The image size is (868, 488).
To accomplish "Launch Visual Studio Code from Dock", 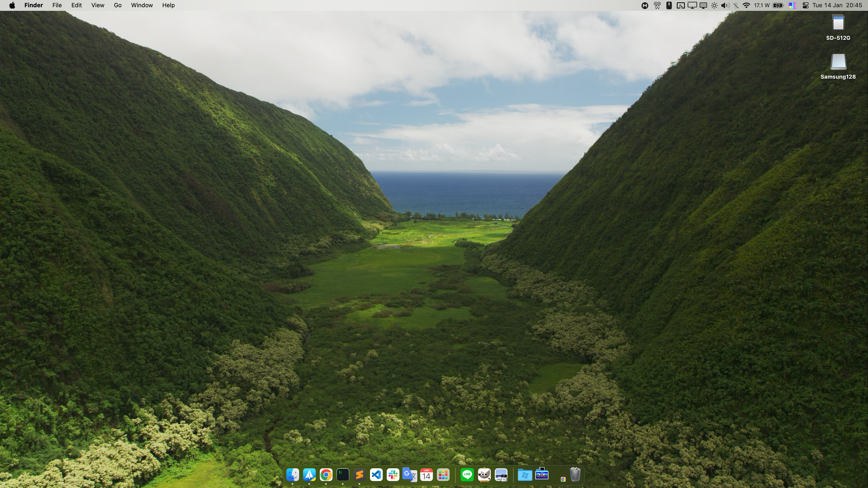I will point(376,475).
